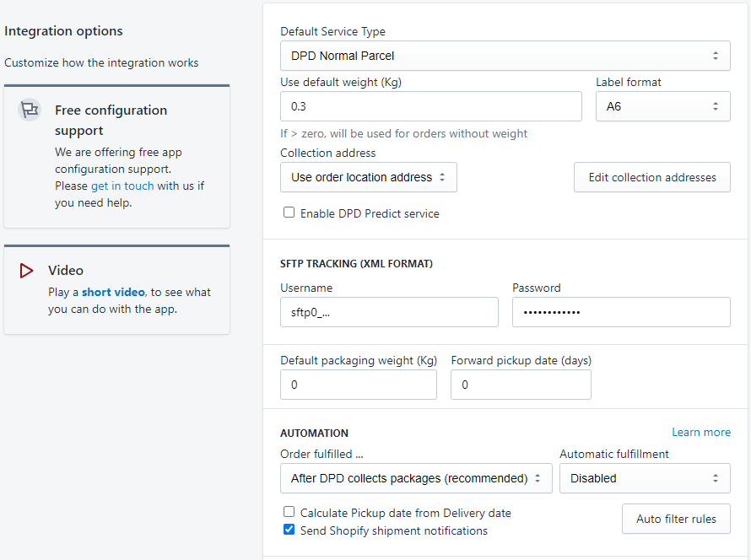Click the Edit collection addresses button
Screen dimensions: 751x560
652,177
